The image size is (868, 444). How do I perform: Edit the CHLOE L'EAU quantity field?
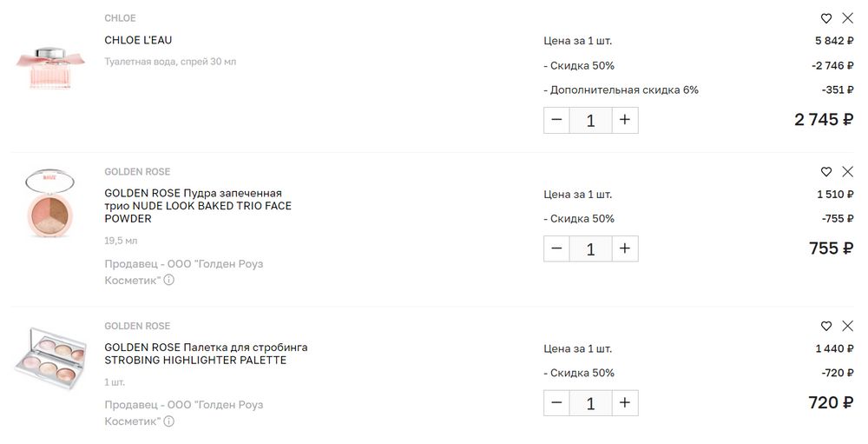pyautogui.click(x=591, y=120)
